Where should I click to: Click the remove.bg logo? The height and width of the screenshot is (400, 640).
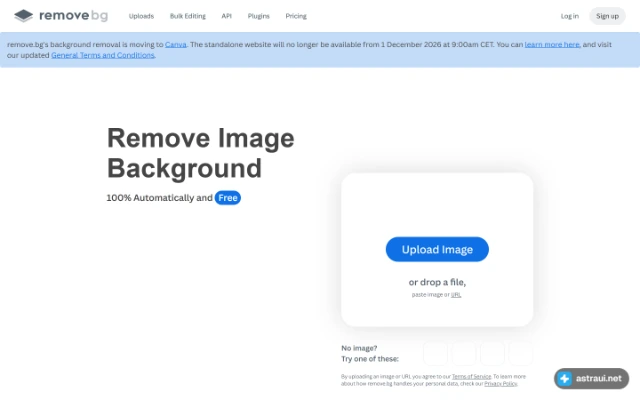pos(61,16)
